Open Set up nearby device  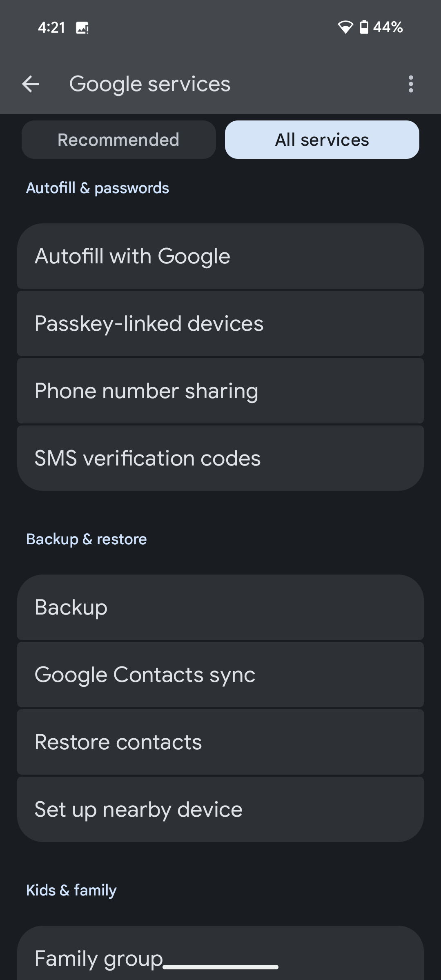point(220,809)
